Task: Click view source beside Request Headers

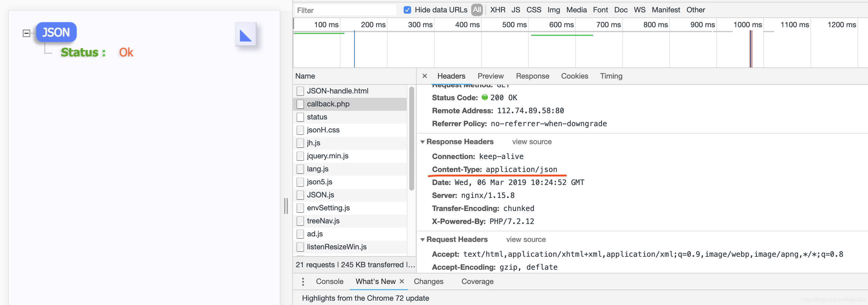Action: [526, 239]
